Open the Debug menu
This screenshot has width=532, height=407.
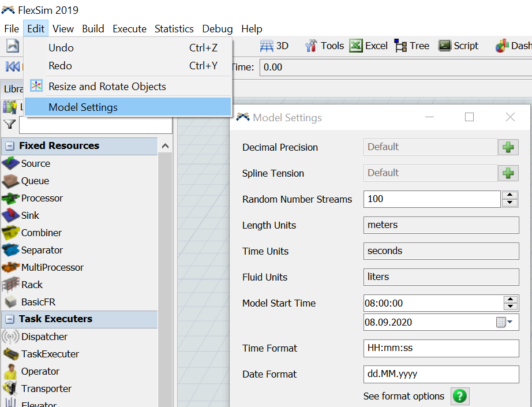(218, 29)
